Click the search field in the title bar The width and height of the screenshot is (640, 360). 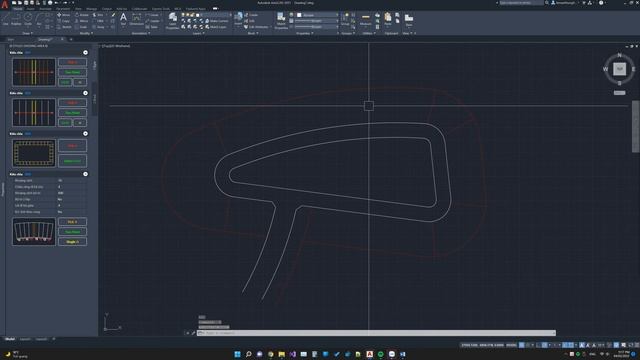(521, 3)
